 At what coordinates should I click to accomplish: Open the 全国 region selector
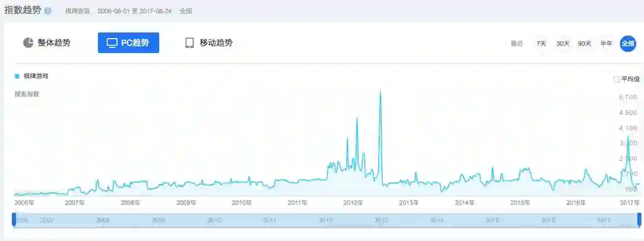pos(185,11)
